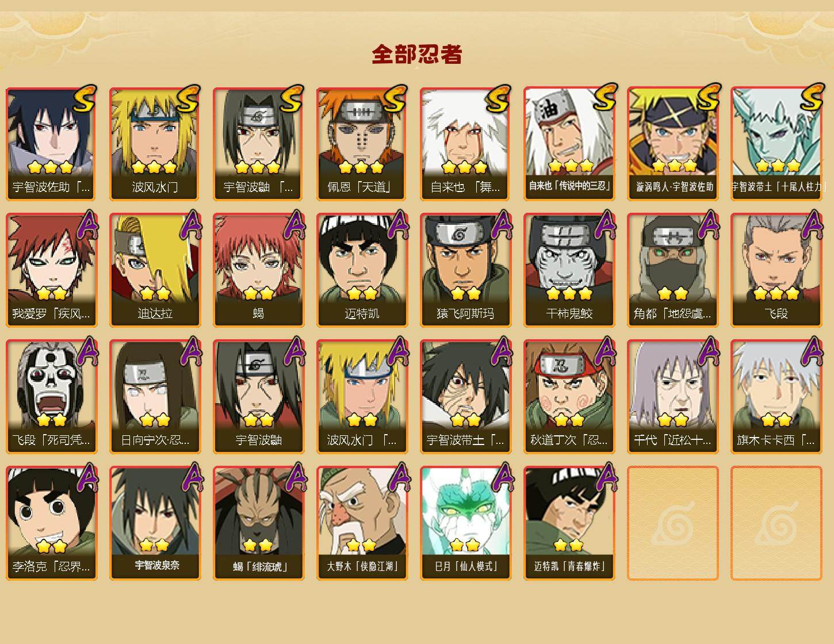834x644 pixels.
Task: Choose the 漩涡鸣人·宇智波佐助 card
Action: click(672, 144)
